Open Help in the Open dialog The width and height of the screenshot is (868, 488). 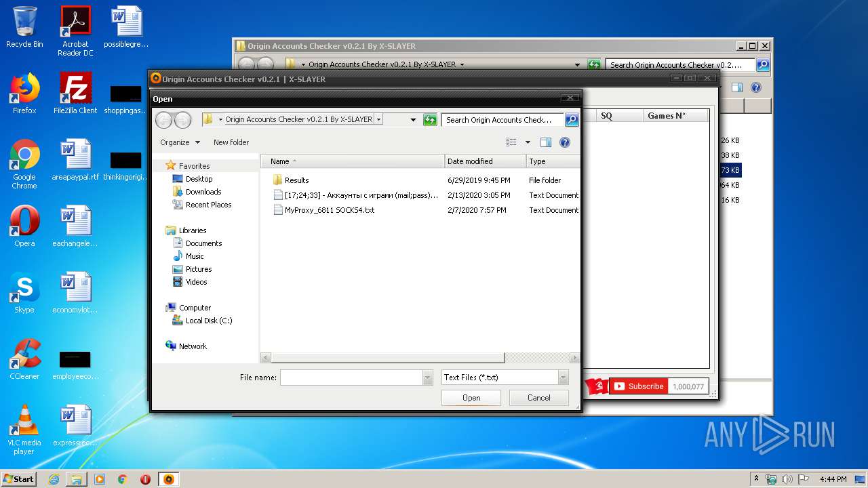[565, 142]
